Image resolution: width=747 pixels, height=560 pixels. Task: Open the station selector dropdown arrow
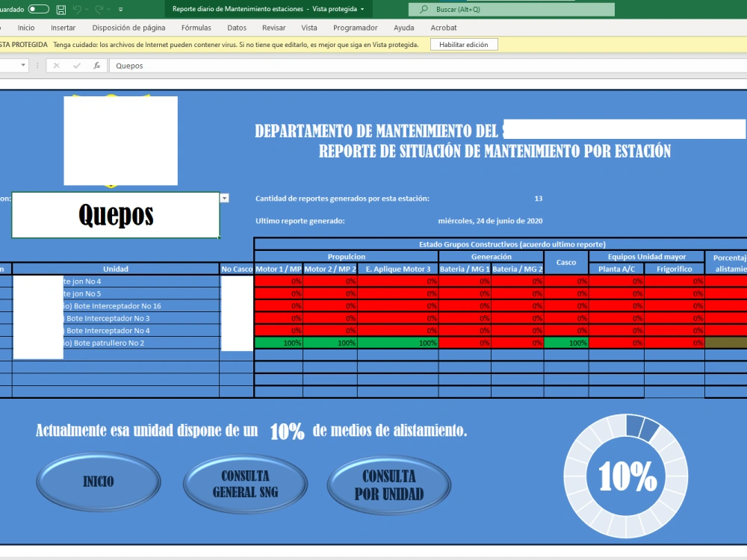pos(224,198)
